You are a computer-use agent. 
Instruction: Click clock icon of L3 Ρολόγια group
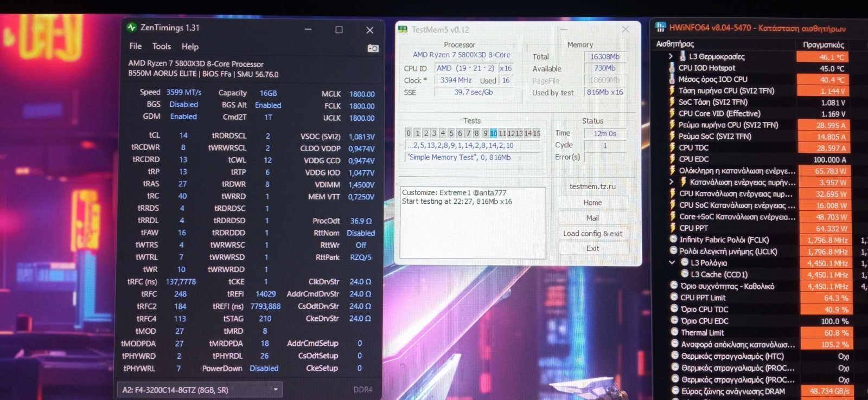coord(685,262)
